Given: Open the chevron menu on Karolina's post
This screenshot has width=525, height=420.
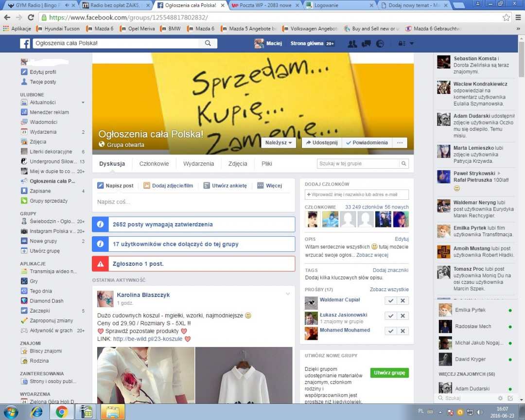Looking at the screenshot, I should click(x=288, y=294).
